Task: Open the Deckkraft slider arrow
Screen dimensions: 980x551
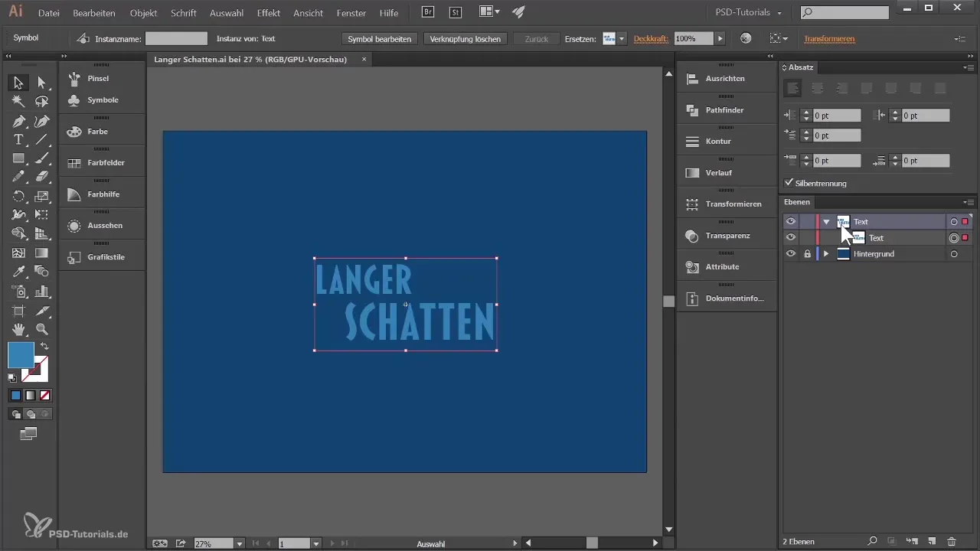Action: (x=720, y=38)
